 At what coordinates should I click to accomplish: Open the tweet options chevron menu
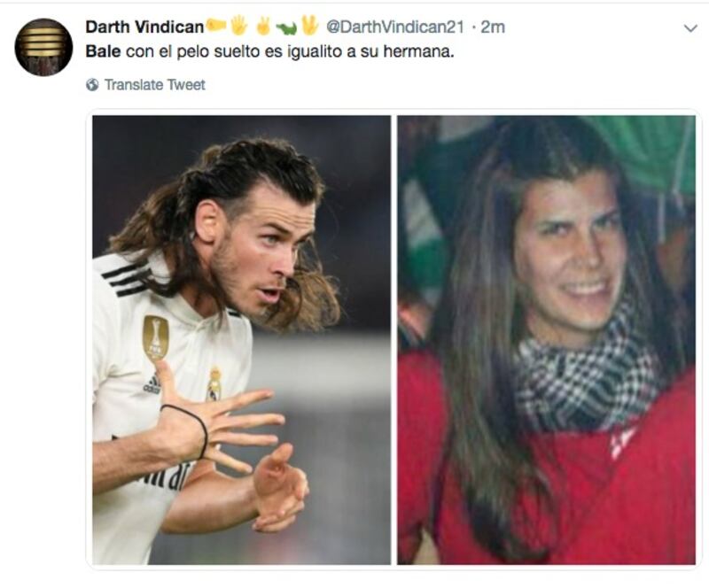click(690, 28)
